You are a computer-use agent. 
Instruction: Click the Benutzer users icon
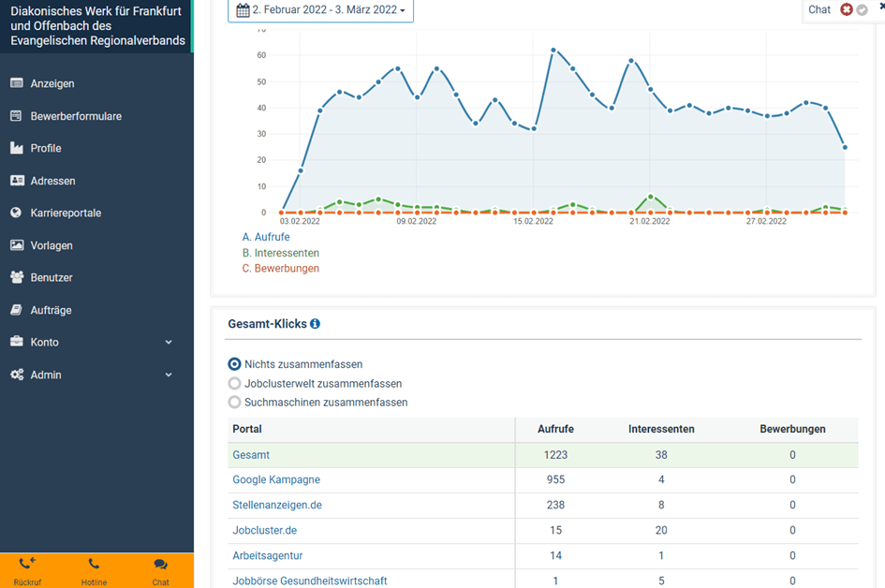click(x=17, y=277)
